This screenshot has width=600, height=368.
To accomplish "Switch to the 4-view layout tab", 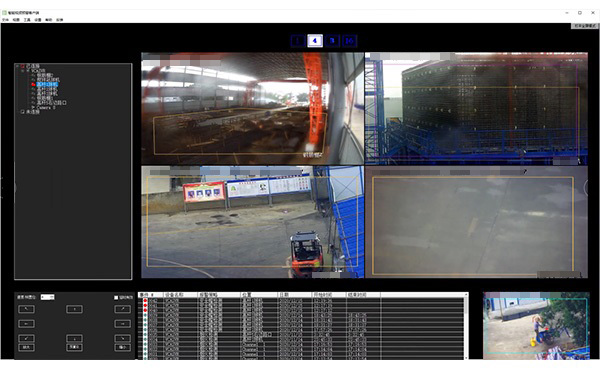I will point(315,41).
